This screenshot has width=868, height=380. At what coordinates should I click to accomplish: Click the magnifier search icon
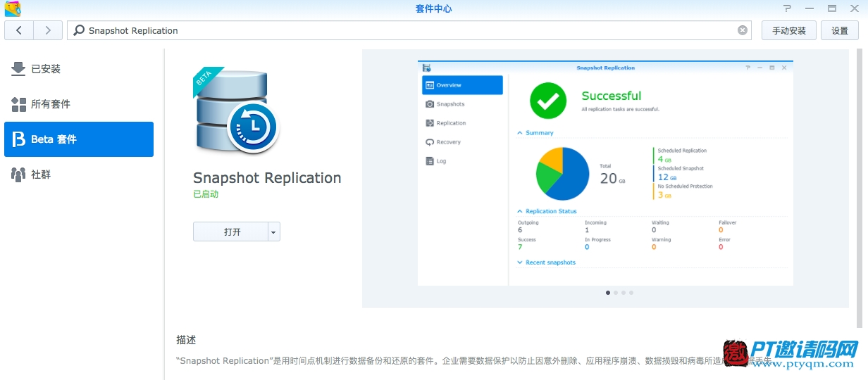79,30
